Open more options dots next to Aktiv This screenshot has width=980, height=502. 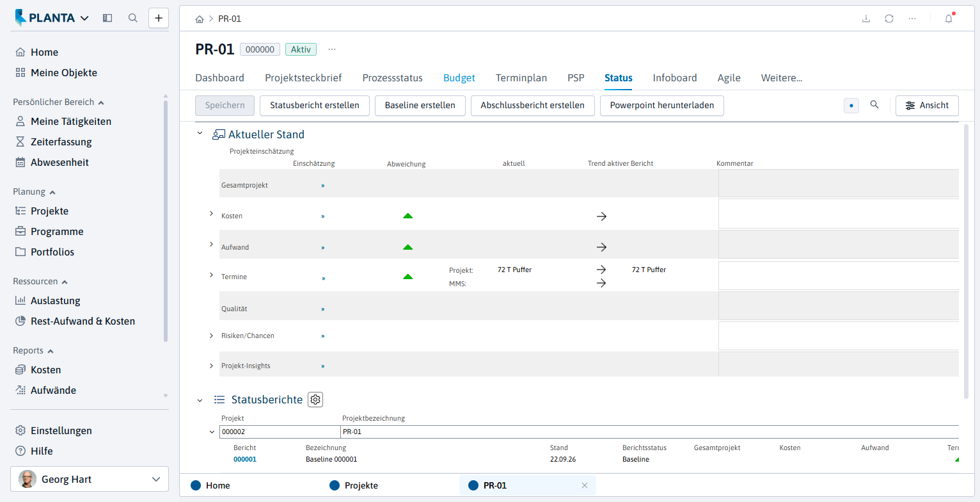331,49
